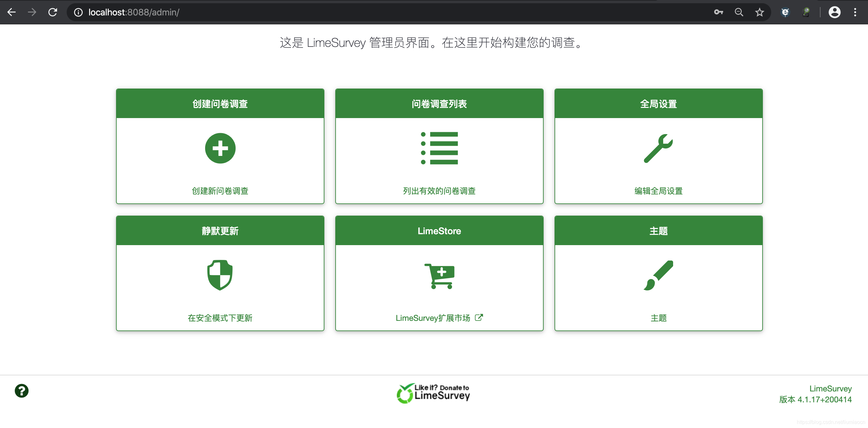Click the 主题 panel header

tap(658, 231)
